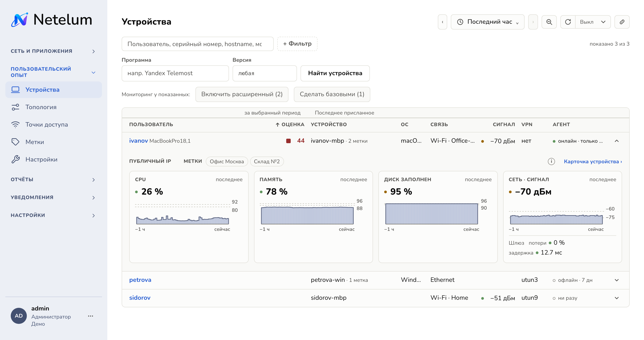Click the info circle icon
The height and width of the screenshot is (340, 644).
pyautogui.click(x=551, y=161)
